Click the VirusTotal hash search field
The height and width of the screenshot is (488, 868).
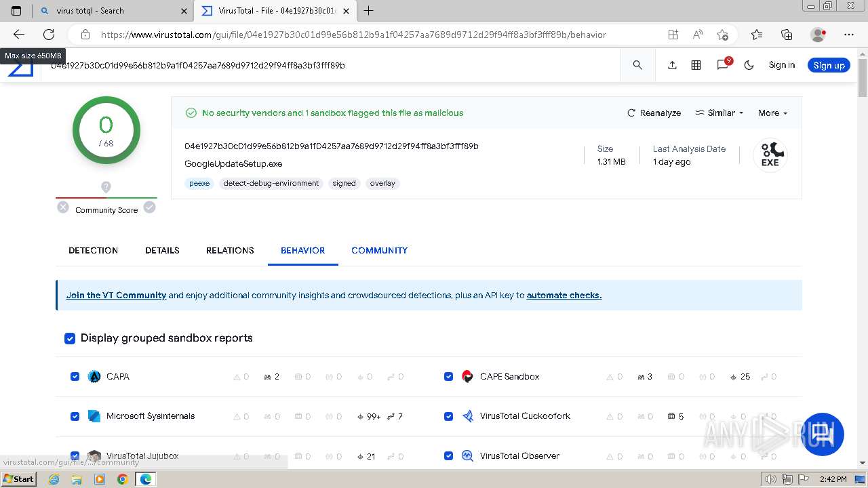[332, 66]
